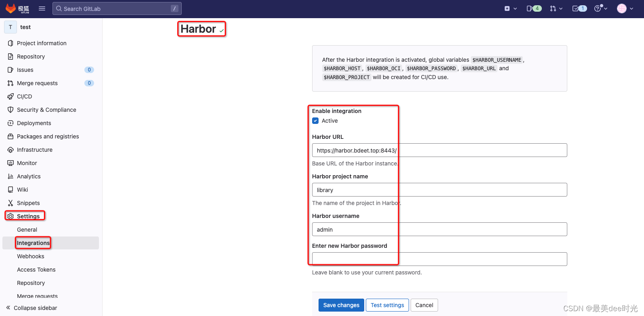Screen dimensions: 644x316
Task: Open the hamburger main menu icon
Action: pos(42,8)
